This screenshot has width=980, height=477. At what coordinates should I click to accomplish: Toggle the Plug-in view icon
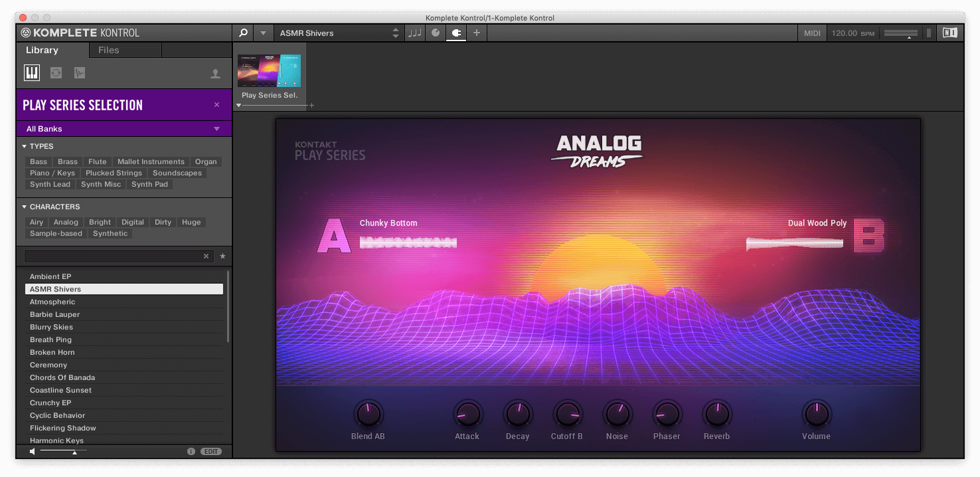pos(455,33)
